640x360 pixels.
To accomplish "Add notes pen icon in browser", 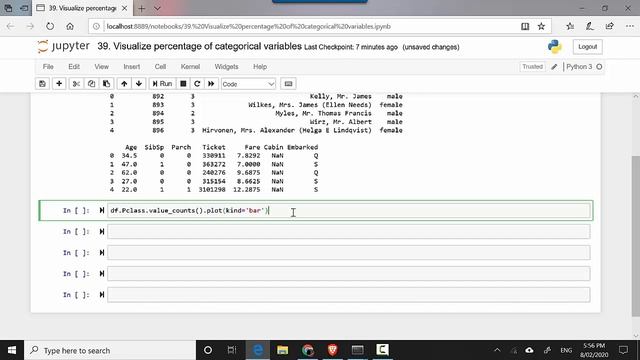I will point(589,26).
